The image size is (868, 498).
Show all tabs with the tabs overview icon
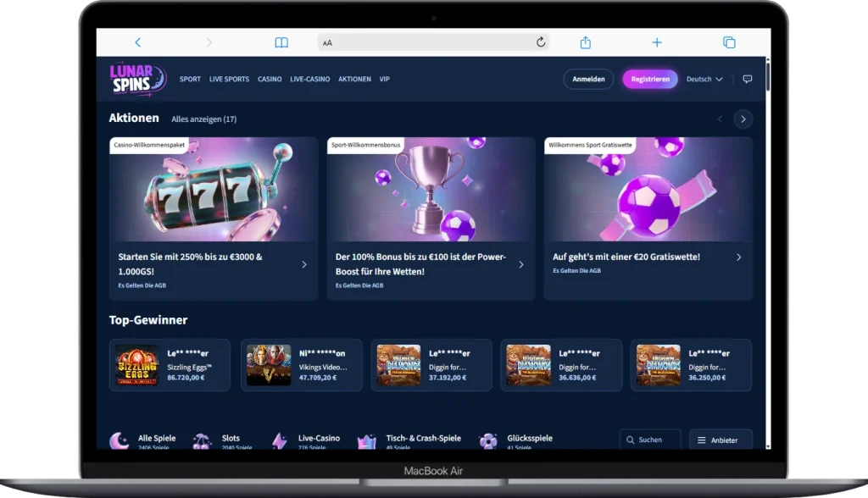pos(729,42)
